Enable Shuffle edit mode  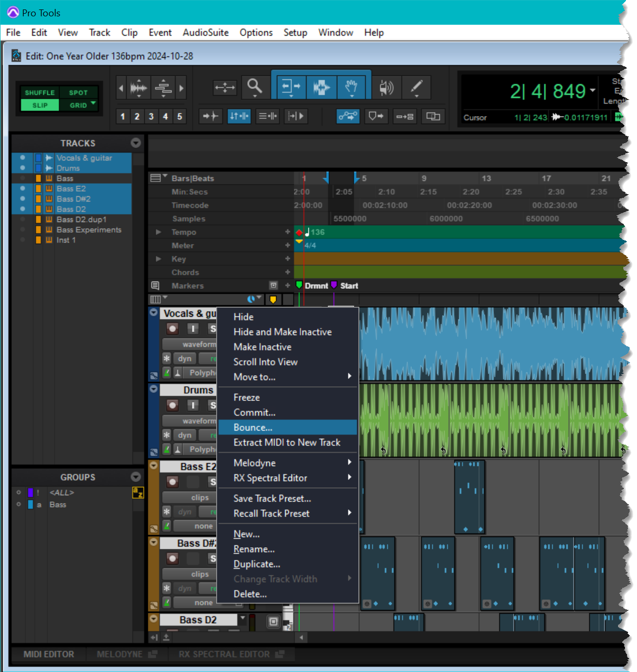point(39,93)
